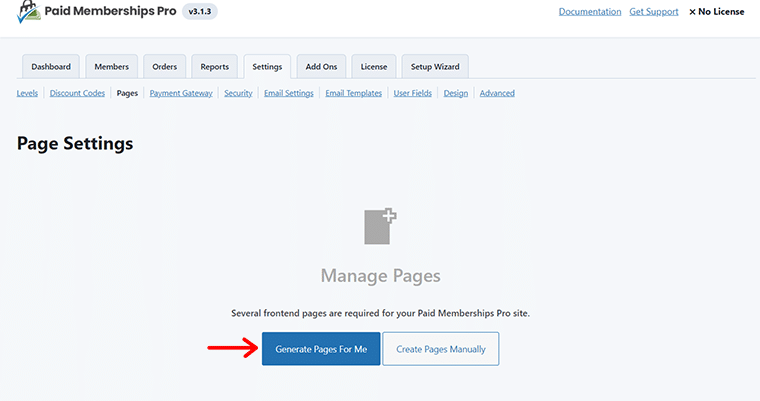Open Payment Gateway settings
Viewport: 760px width, 401px height.
tap(181, 93)
